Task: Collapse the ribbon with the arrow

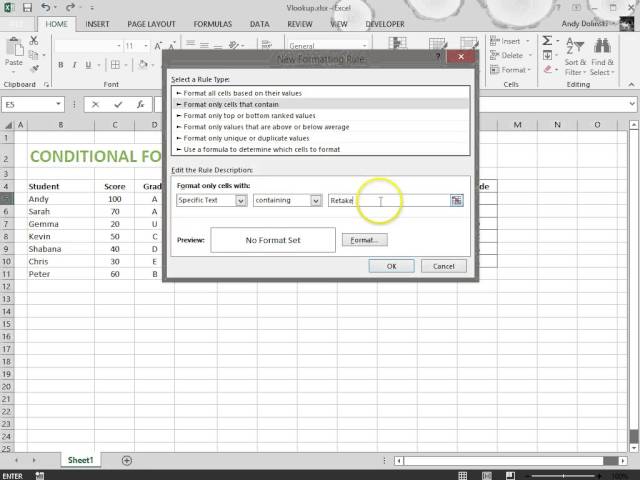Action: click(631, 84)
